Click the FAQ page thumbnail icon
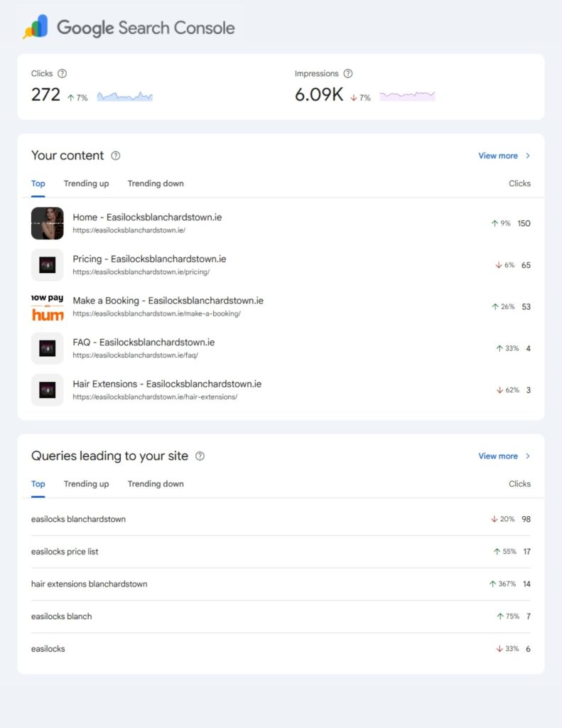Image resolution: width=562 pixels, height=728 pixels. pyautogui.click(x=48, y=348)
